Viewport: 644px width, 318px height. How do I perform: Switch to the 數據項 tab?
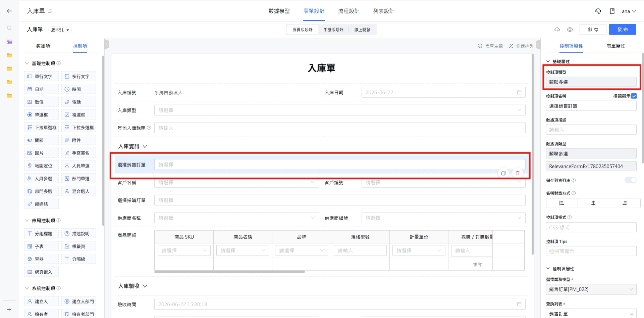[x=43, y=46]
